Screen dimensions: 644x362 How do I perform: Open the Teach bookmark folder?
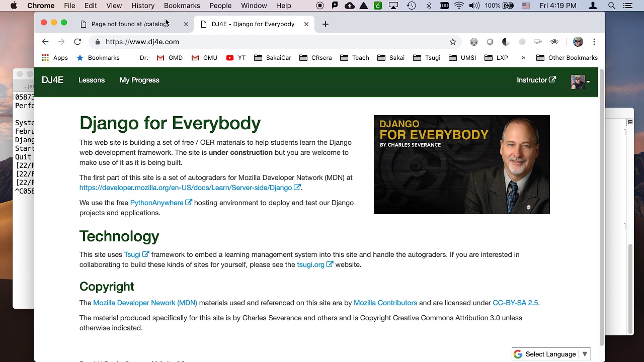pos(355,58)
